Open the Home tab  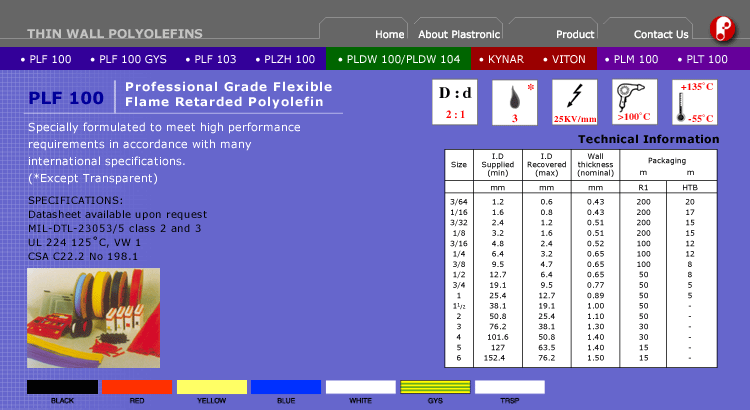coord(389,34)
